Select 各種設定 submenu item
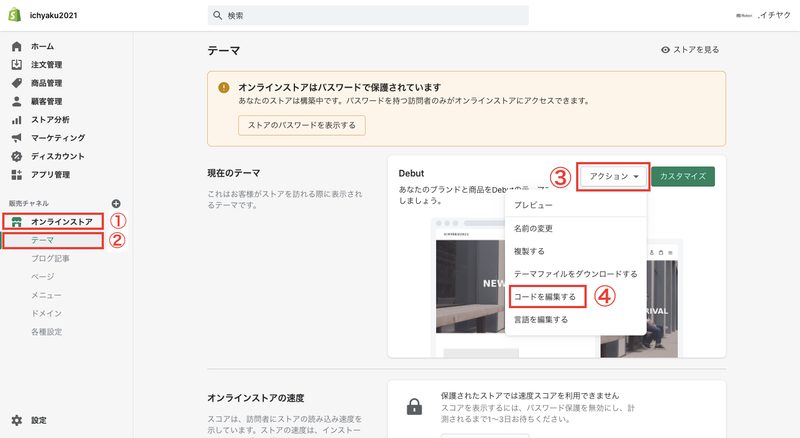The width and height of the screenshot is (800, 438). 46,331
